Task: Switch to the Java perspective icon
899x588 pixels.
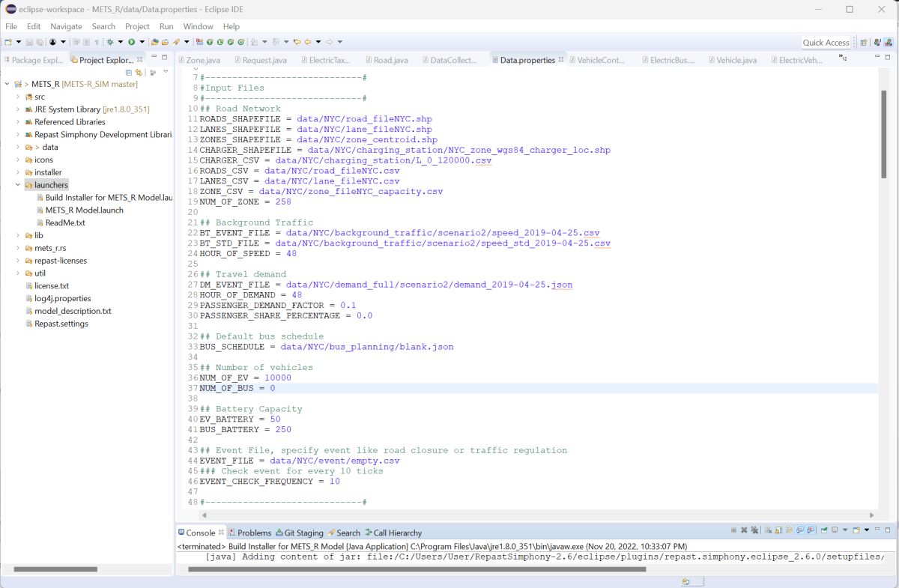Action: coord(876,42)
